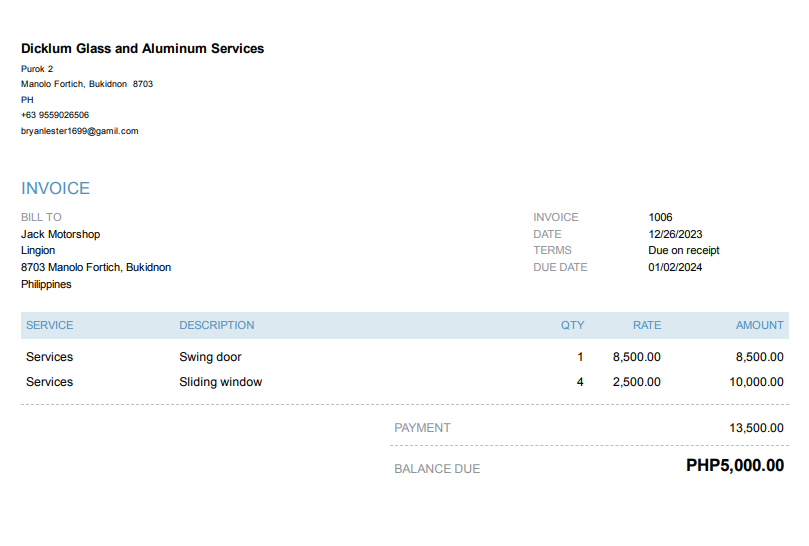This screenshot has width=809, height=546.
Task: Click the QTY column header
Action: point(572,325)
